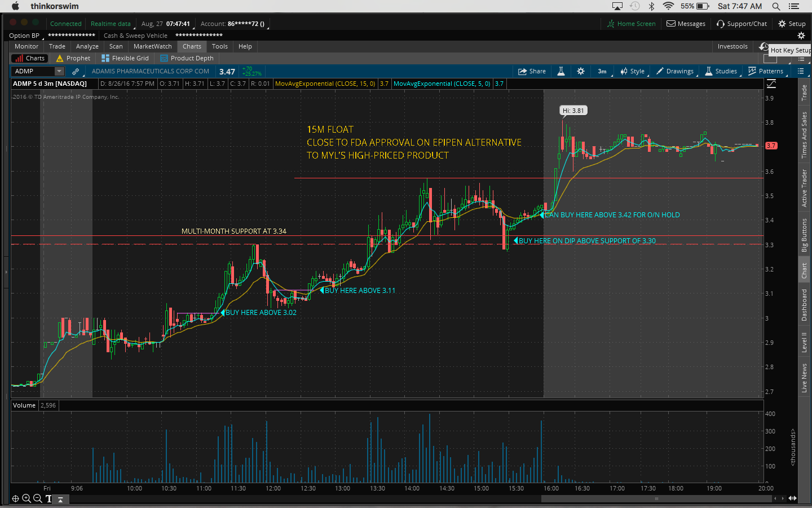The width and height of the screenshot is (812, 508).
Task: Open the thinkorswim application menu
Action: 55,6
